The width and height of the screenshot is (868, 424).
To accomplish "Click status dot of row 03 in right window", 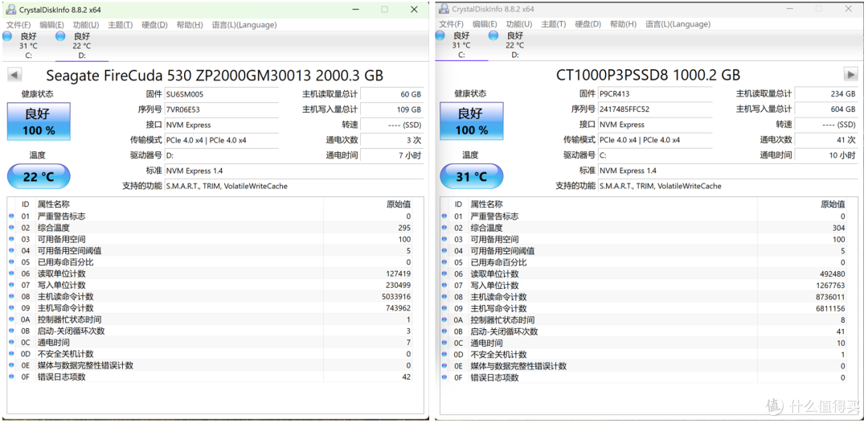I will (x=444, y=240).
